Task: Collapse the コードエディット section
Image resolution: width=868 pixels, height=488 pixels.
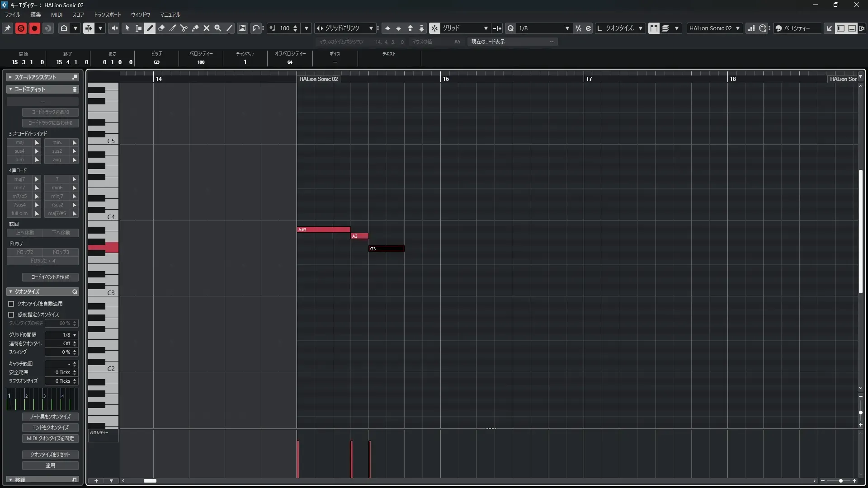Action: point(10,89)
